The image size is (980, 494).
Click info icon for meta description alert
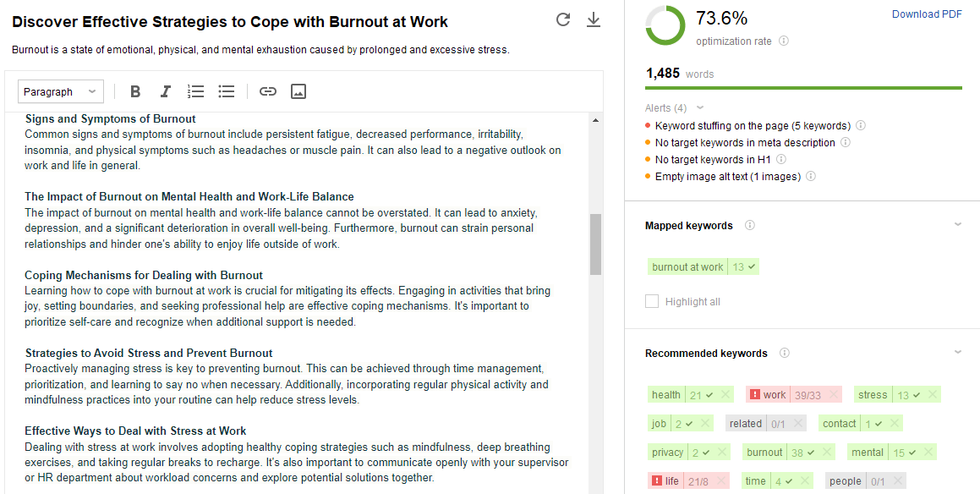coord(845,143)
